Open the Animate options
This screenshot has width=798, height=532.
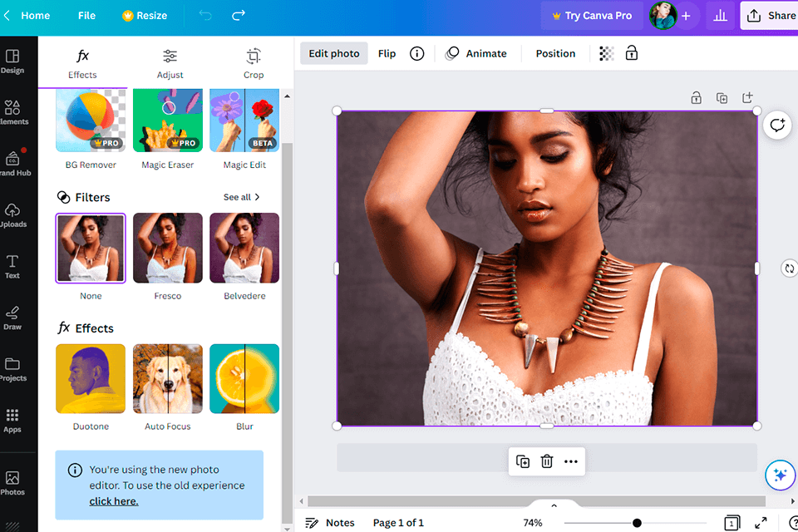click(476, 53)
